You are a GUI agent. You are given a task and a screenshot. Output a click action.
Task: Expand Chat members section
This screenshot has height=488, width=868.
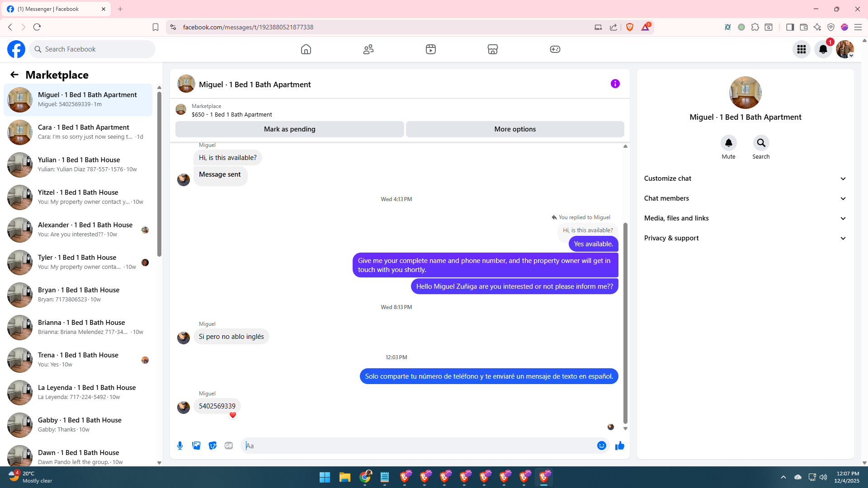[745, 198]
